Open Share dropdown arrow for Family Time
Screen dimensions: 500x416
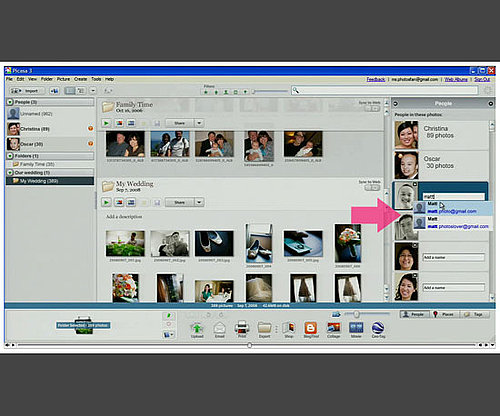(x=199, y=123)
